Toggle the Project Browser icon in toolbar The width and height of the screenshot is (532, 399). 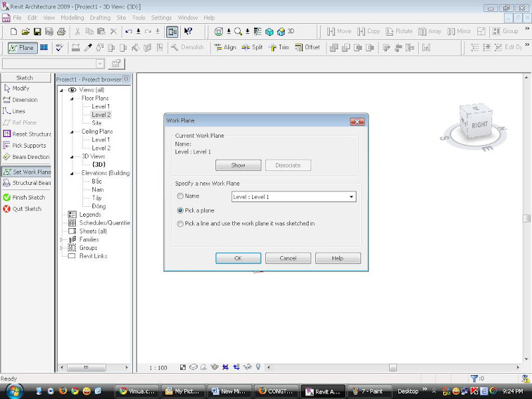coord(172,31)
